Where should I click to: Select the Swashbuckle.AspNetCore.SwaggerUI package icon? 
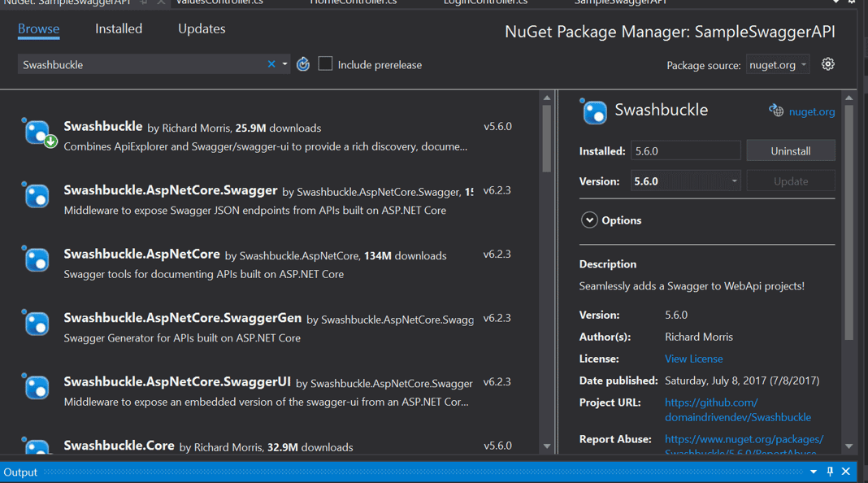point(36,386)
